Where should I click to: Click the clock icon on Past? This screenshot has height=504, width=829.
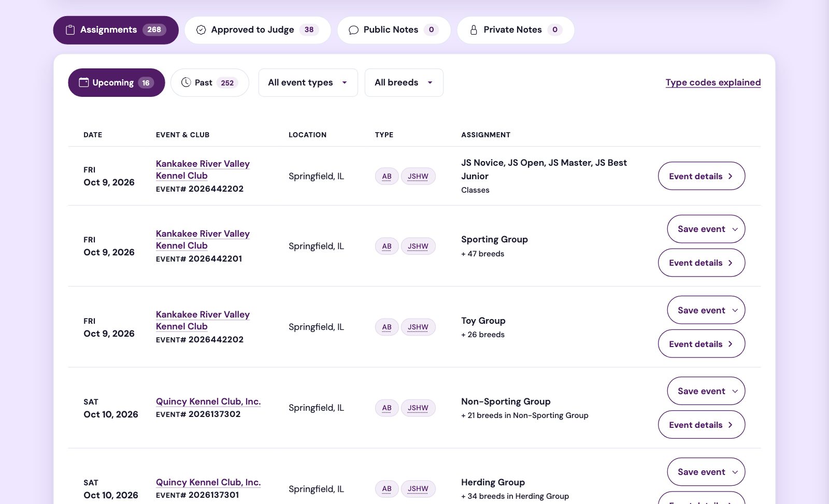[186, 82]
